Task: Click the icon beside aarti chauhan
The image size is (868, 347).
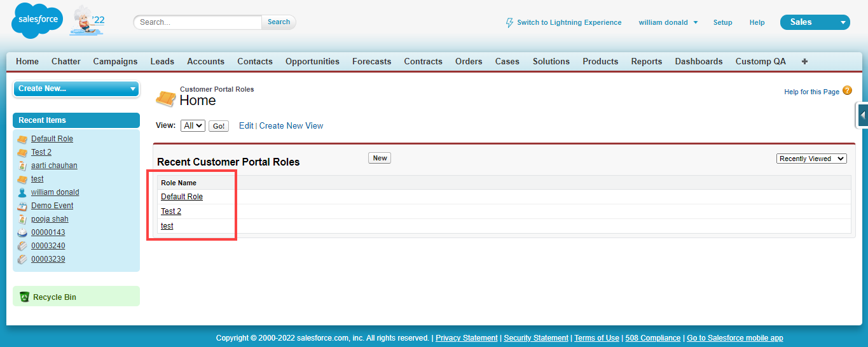Action: 22,166
